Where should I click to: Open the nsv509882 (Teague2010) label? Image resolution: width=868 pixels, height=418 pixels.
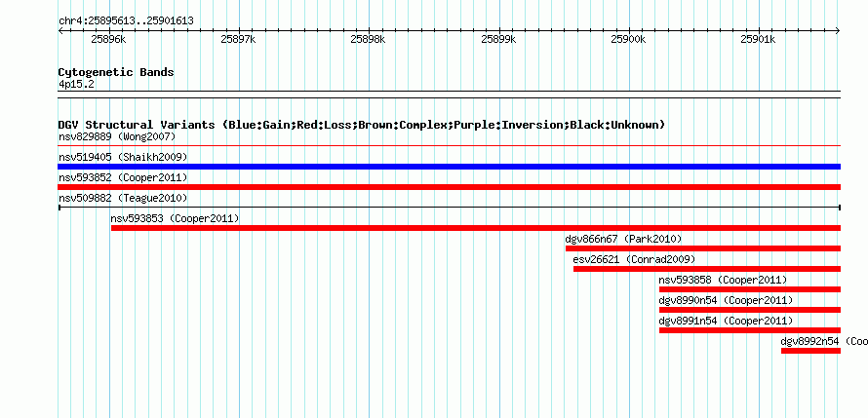coord(123,198)
